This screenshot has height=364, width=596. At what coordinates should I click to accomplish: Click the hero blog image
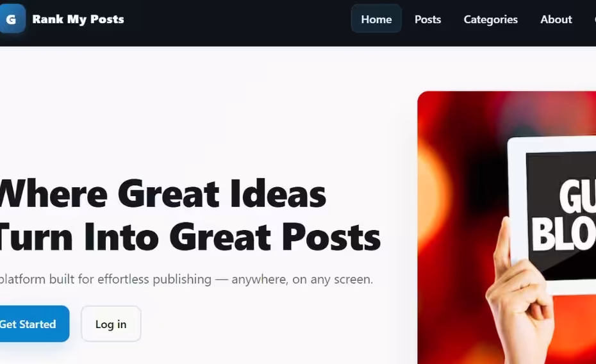(507, 227)
